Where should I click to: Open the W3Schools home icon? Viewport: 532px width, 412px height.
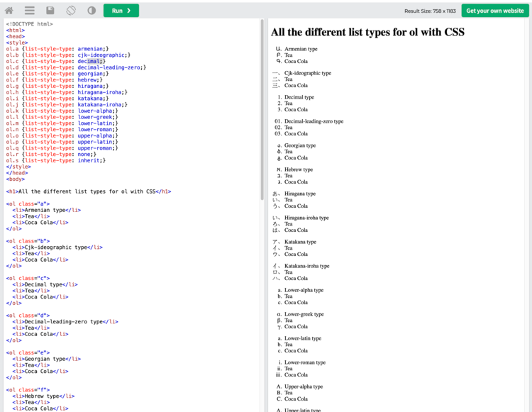9,11
